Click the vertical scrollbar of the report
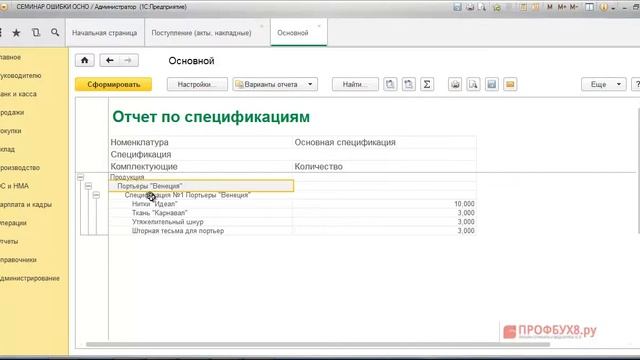The width and height of the screenshot is (640, 360). click(638, 171)
